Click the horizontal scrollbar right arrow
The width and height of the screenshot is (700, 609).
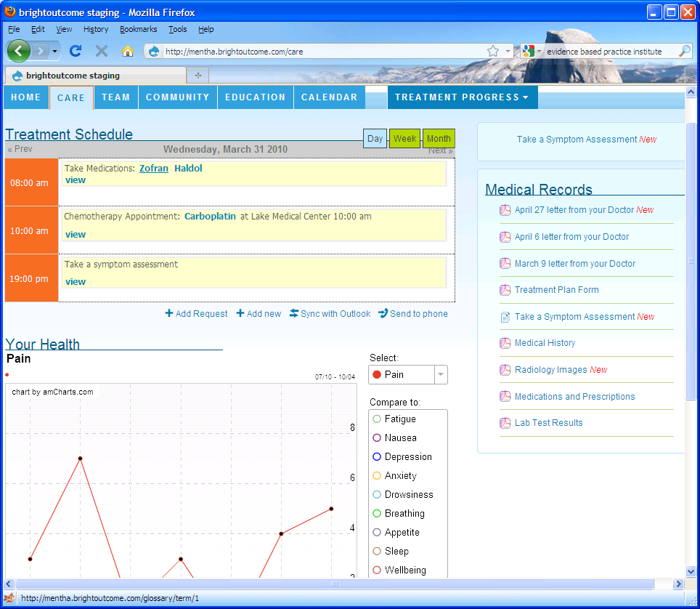coord(678,584)
